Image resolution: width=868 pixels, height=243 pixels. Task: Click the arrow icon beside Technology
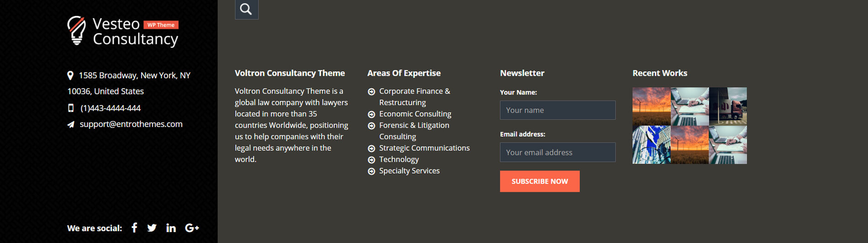371,160
